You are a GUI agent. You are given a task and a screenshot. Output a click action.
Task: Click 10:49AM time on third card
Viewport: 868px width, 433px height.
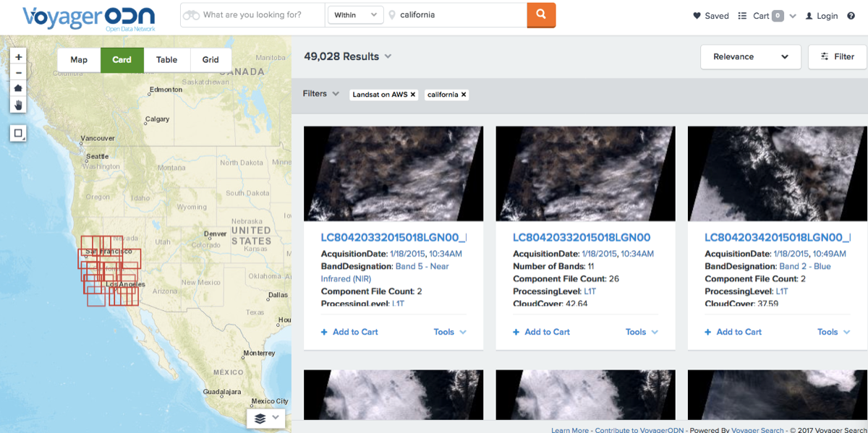coord(829,254)
